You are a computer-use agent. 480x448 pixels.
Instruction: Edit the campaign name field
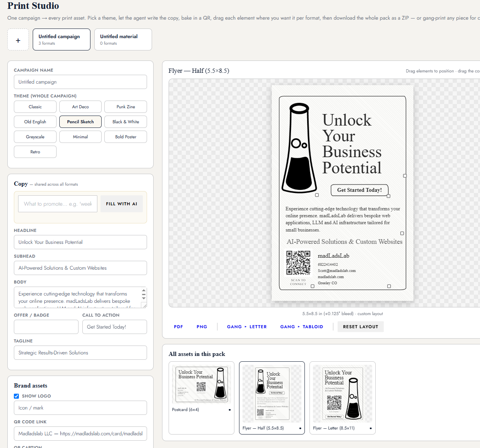point(80,82)
